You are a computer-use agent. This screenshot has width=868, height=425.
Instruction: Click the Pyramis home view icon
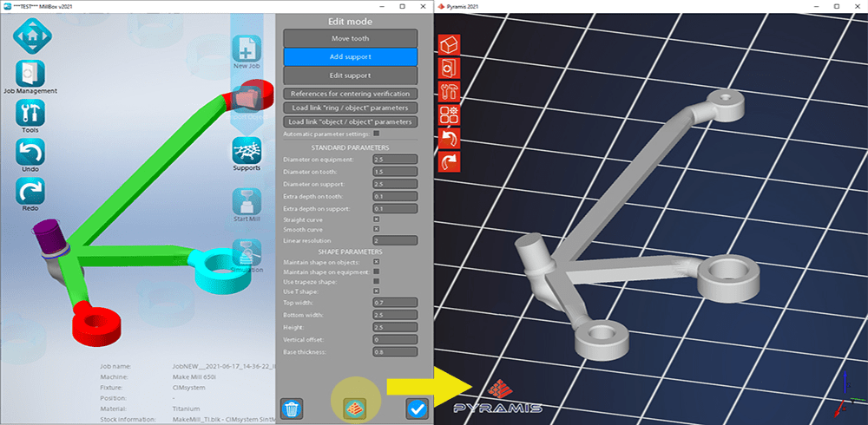click(449, 45)
